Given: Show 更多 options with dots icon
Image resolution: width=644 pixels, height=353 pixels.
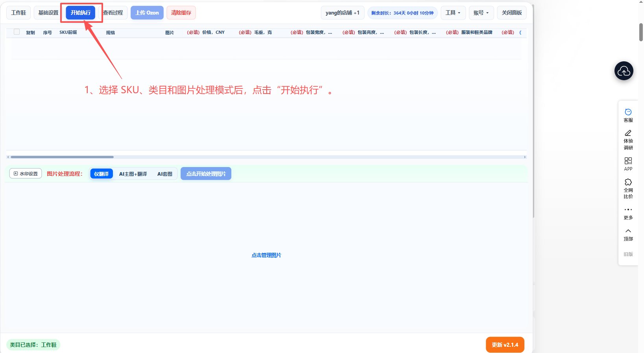Looking at the screenshot, I should tap(628, 213).
